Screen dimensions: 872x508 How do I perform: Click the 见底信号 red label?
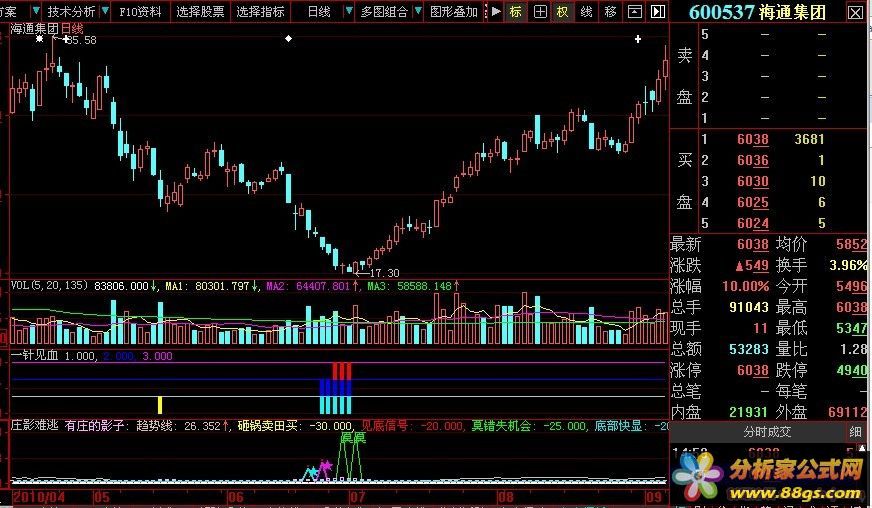[385, 426]
